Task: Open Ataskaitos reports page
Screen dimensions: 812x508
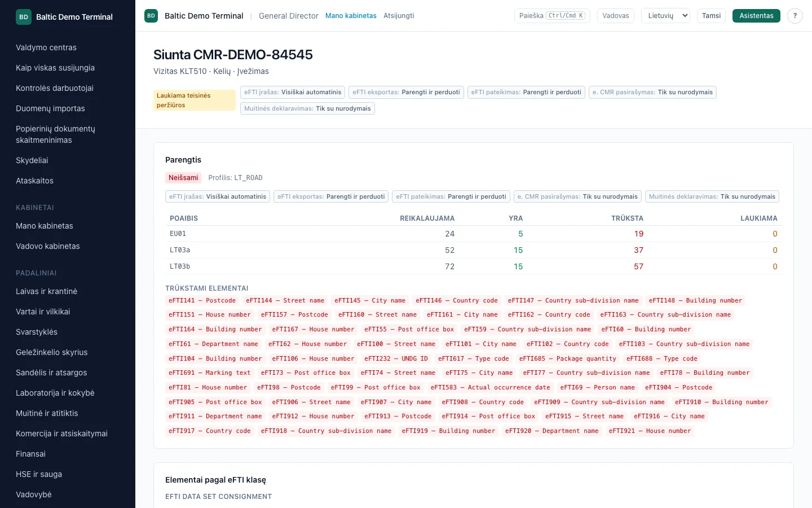Action: (x=34, y=181)
